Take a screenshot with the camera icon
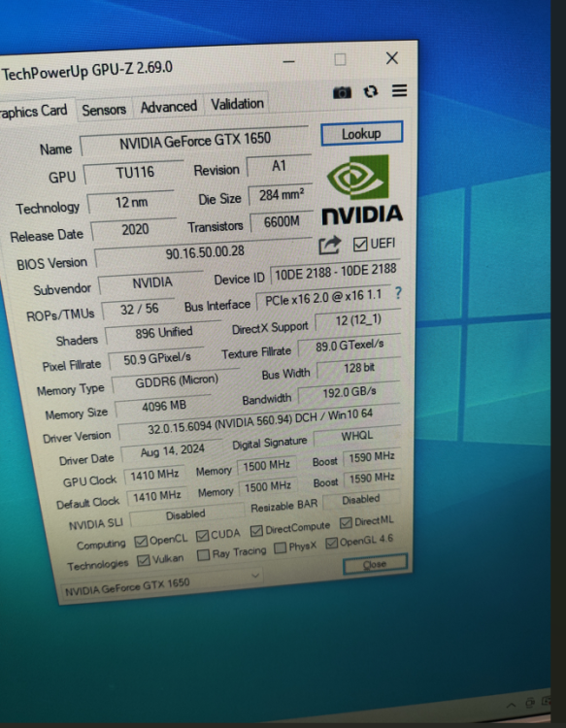Screen dimensions: 566x728 point(342,93)
